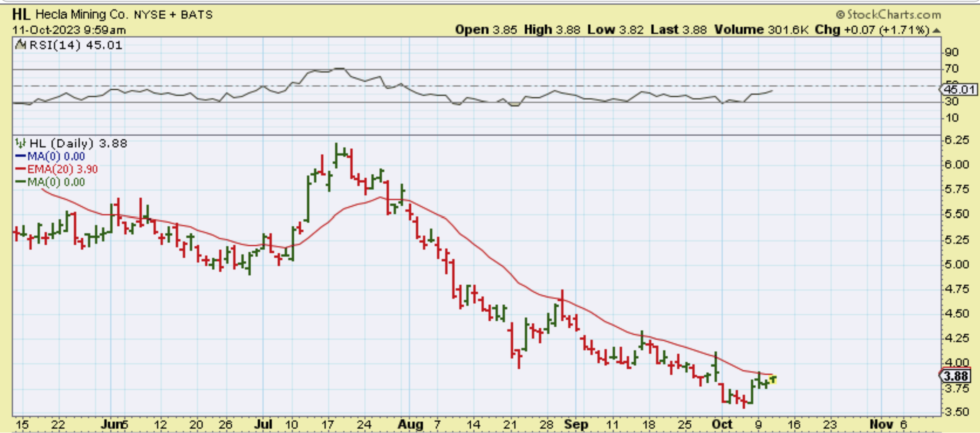
Task: Click the 24 date label on the date axis
Action: 364,424
